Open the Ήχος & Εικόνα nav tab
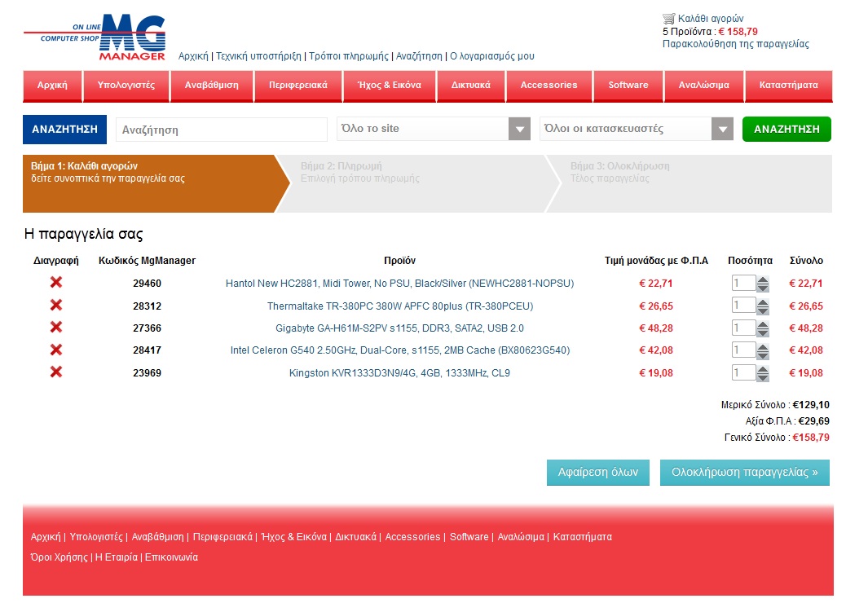Image resolution: width=868 pixels, height=603 pixels. [x=389, y=86]
